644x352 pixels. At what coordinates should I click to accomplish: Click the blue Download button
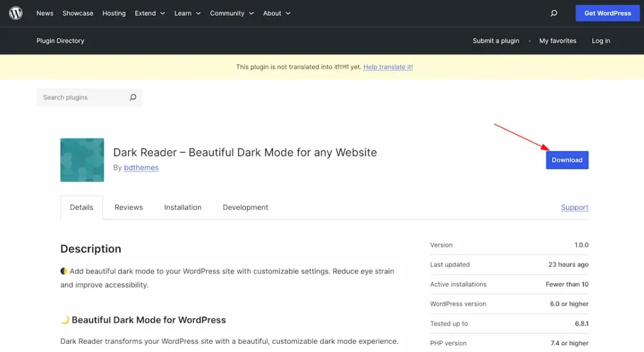tap(567, 160)
